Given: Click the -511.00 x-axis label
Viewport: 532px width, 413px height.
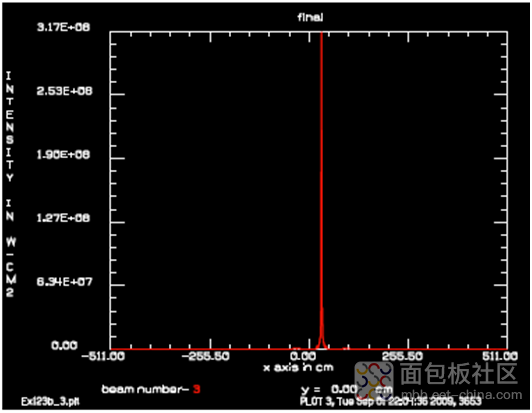Looking at the screenshot, I should pos(103,356).
